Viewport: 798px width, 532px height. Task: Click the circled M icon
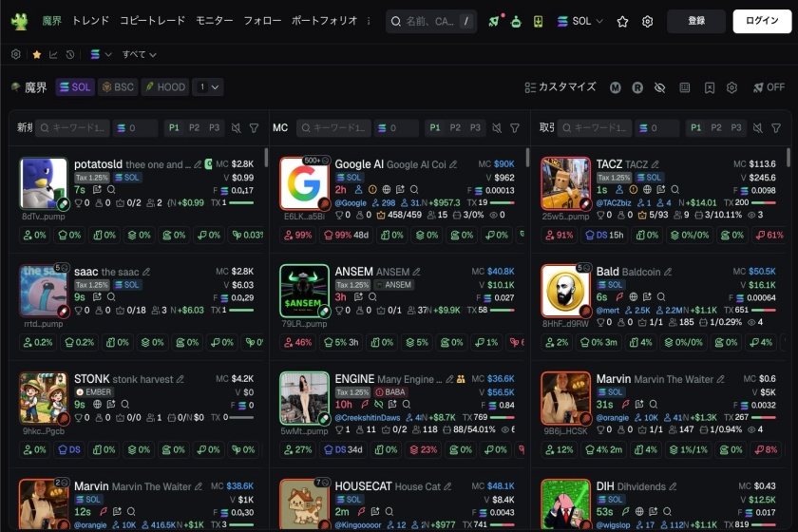click(616, 87)
